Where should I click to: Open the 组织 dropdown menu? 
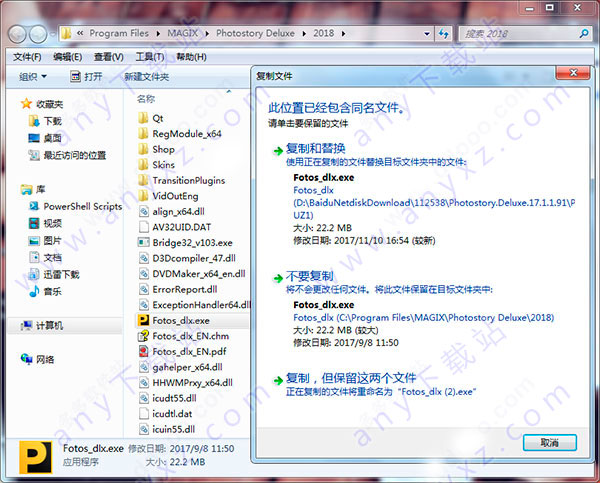pos(33,77)
